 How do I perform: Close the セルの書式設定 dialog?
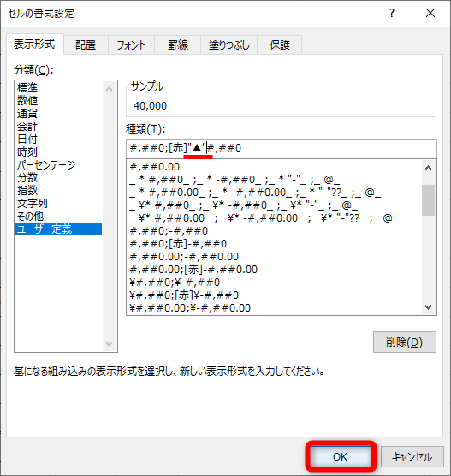430,13
